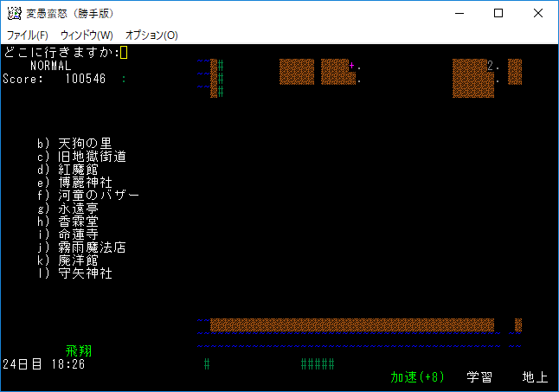Click the input cursor after どこに行きますか
Viewport: 559px width, 392px height.
[x=124, y=53]
